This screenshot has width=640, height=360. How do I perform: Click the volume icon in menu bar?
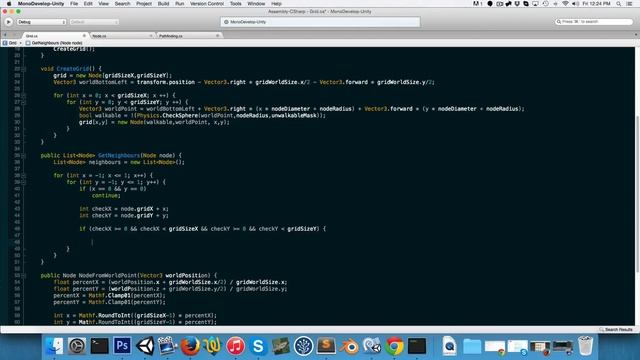575,4
